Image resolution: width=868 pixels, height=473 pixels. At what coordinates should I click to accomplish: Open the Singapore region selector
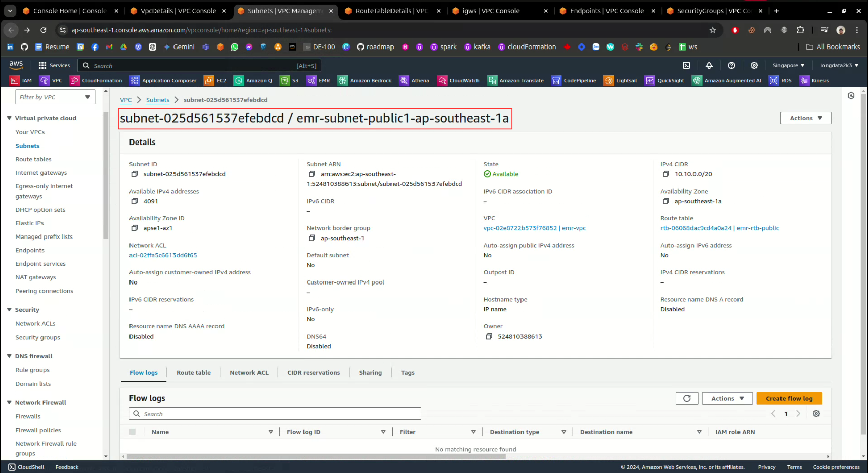tap(788, 65)
